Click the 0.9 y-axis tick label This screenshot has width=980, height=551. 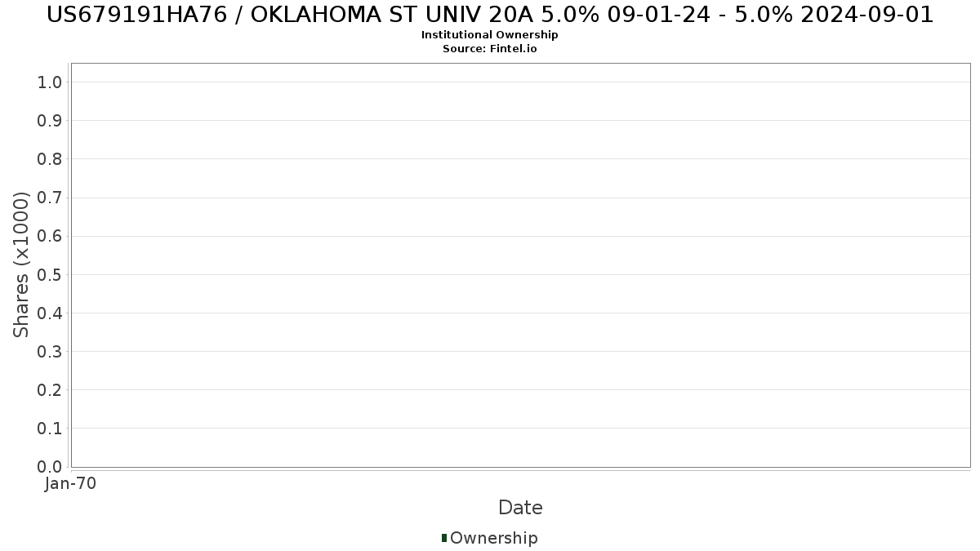[50, 120]
